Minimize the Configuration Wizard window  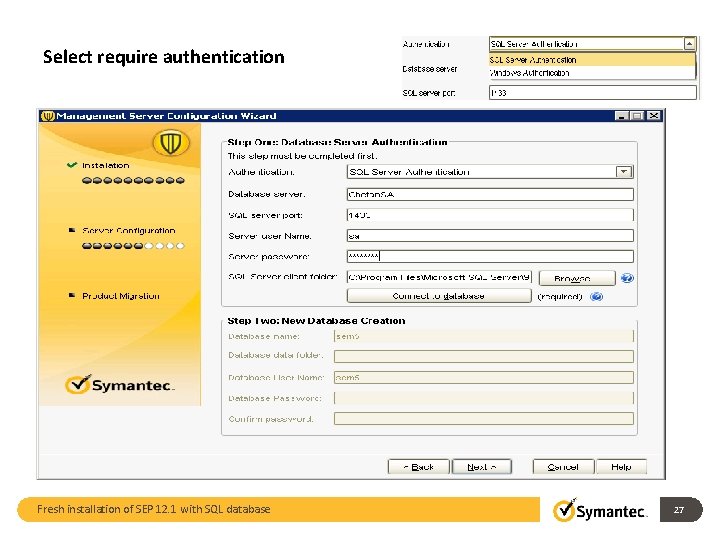click(x=621, y=116)
